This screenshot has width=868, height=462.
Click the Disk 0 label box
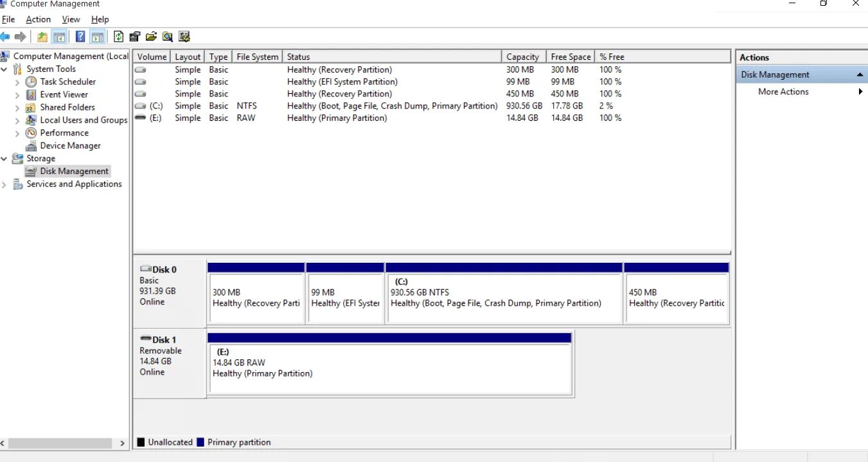[x=170, y=293]
